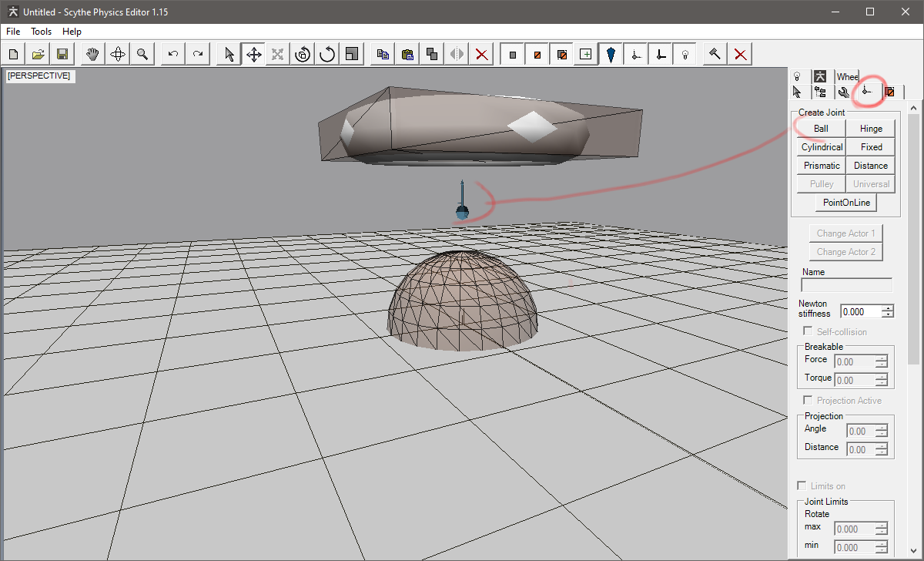
Task: Create a new file from the toolbar
Action: tap(14, 54)
